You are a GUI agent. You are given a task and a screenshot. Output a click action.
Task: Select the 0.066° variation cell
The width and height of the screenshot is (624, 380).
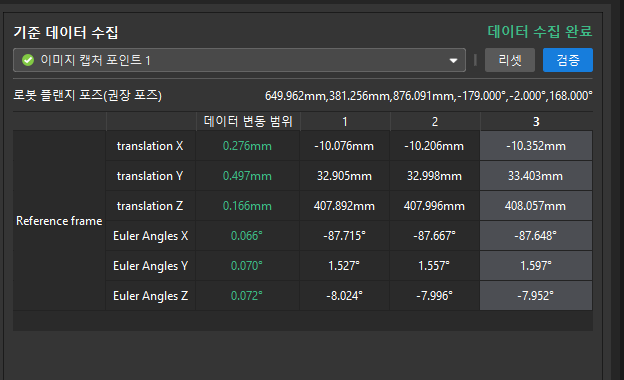click(247, 236)
